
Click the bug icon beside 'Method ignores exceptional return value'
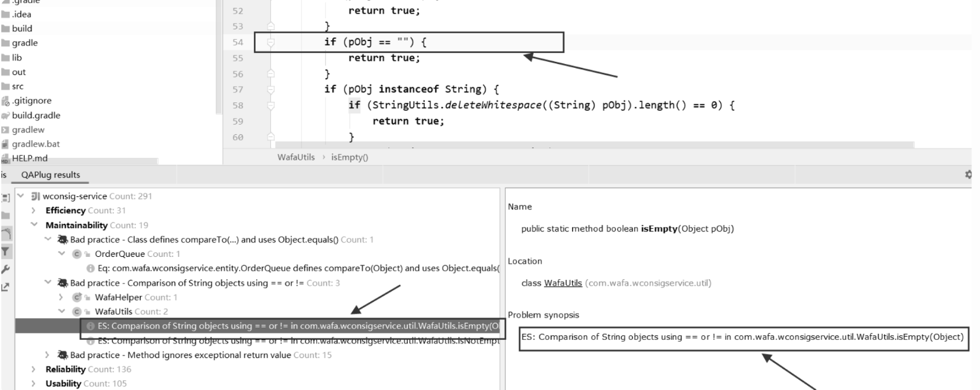tap(63, 355)
